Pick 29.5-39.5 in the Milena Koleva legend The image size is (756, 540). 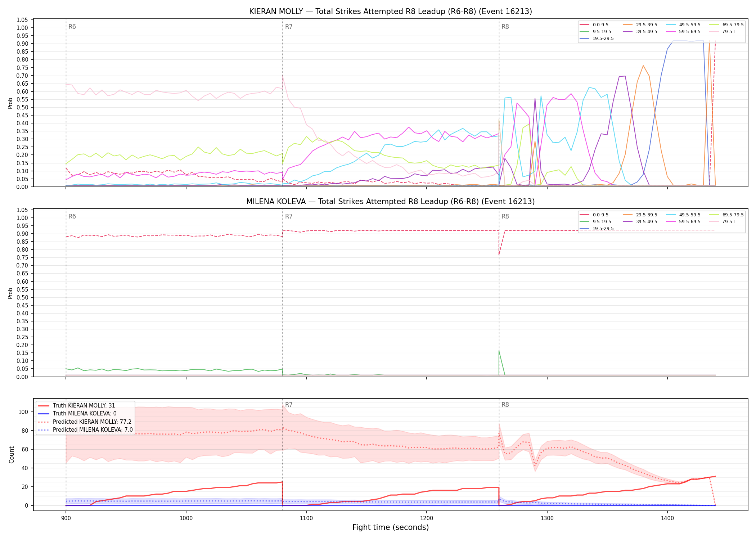[x=640, y=215]
